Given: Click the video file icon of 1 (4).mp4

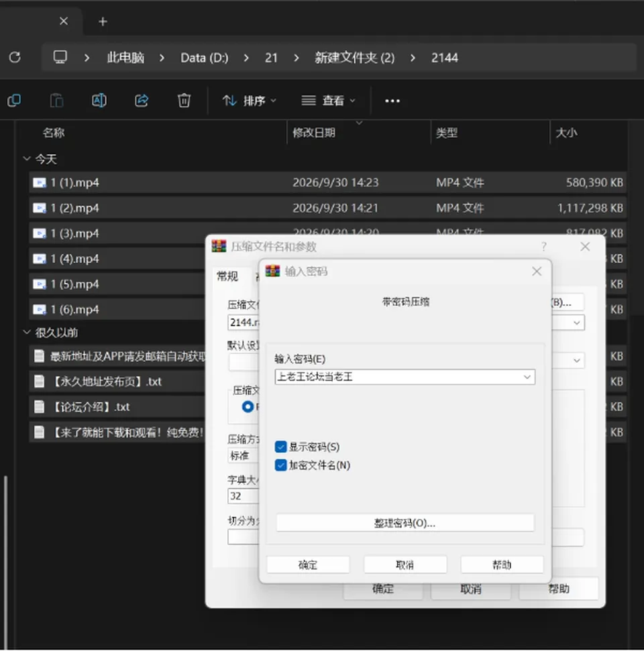Looking at the screenshot, I should point(40,259).
